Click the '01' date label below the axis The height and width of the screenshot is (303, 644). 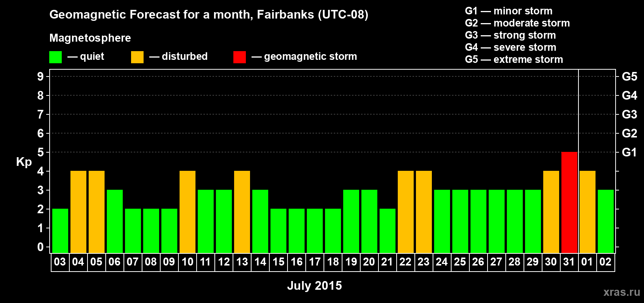(x=587, y=262)
